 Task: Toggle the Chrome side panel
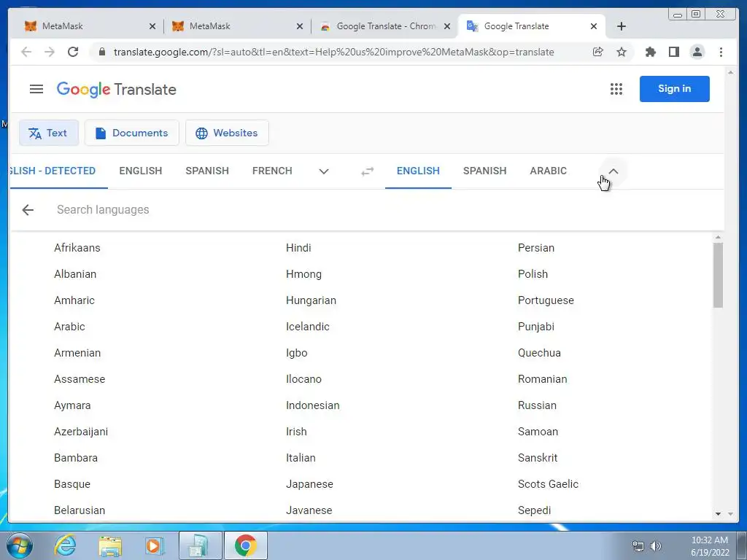[x=673, y=52]
